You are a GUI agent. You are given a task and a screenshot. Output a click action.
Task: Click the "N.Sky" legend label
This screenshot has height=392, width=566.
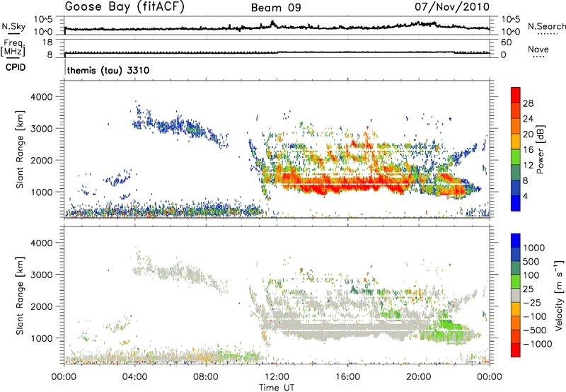coord(13,26)
